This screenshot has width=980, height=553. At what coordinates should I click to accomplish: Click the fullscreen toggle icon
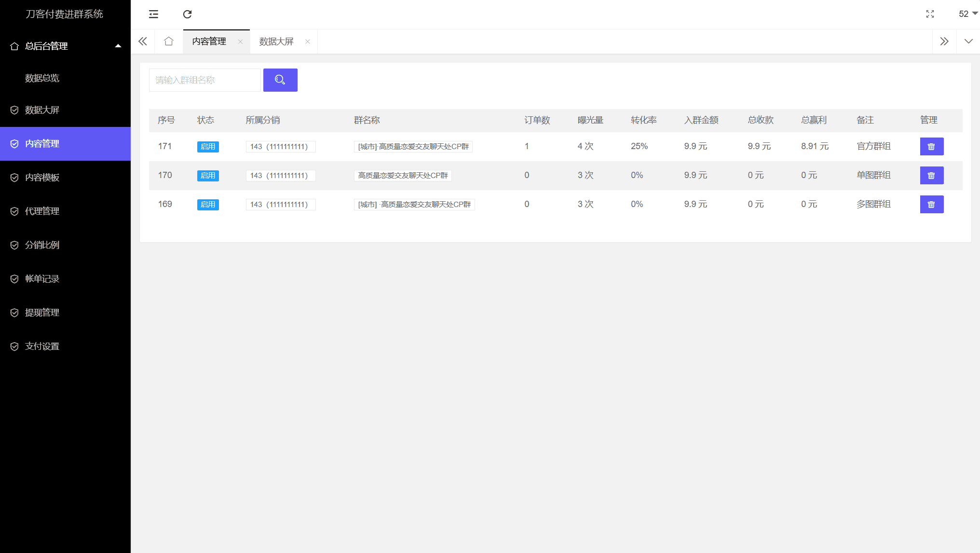[930, 14]
